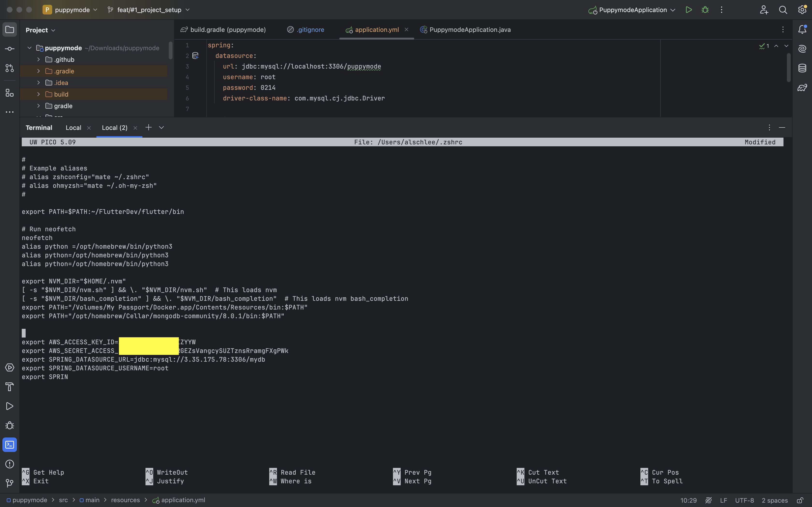Viewport: 812px width, 507px height.
Task: Open the Commit tool window icon
Action: coord(9,49)
